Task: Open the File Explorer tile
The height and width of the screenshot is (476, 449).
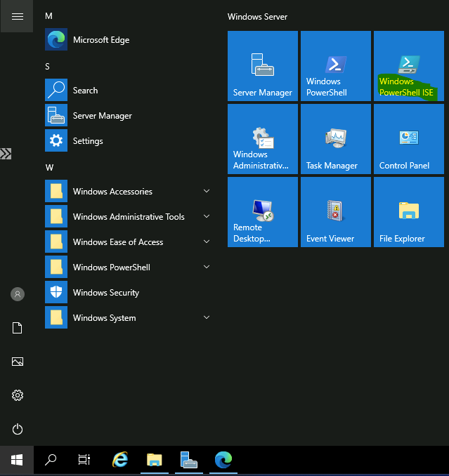Action: coord(408,212)
